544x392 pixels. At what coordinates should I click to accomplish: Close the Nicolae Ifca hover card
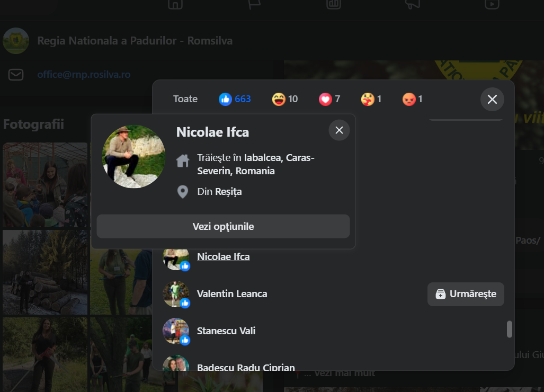(339, 130)
